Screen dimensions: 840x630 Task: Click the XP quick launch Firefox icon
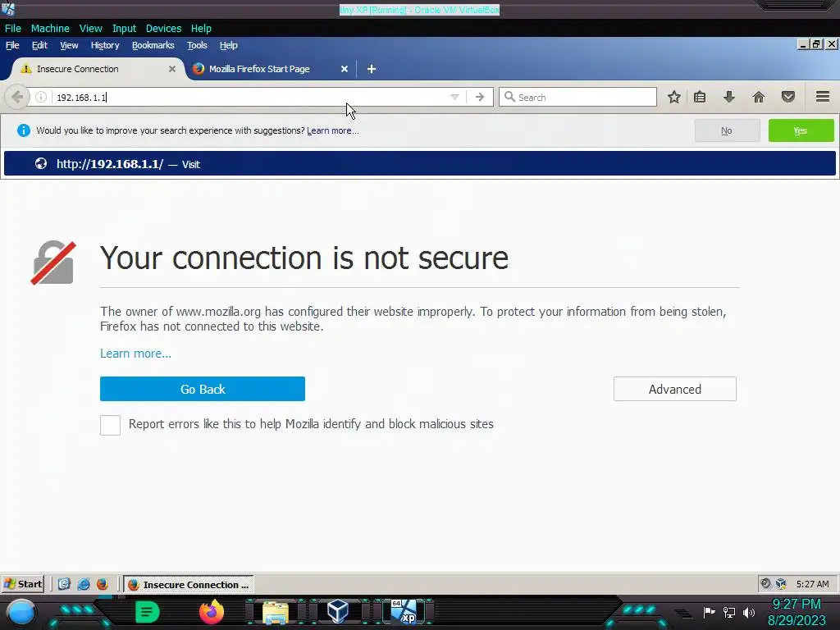pyautogui.click(x=102, y=584)
